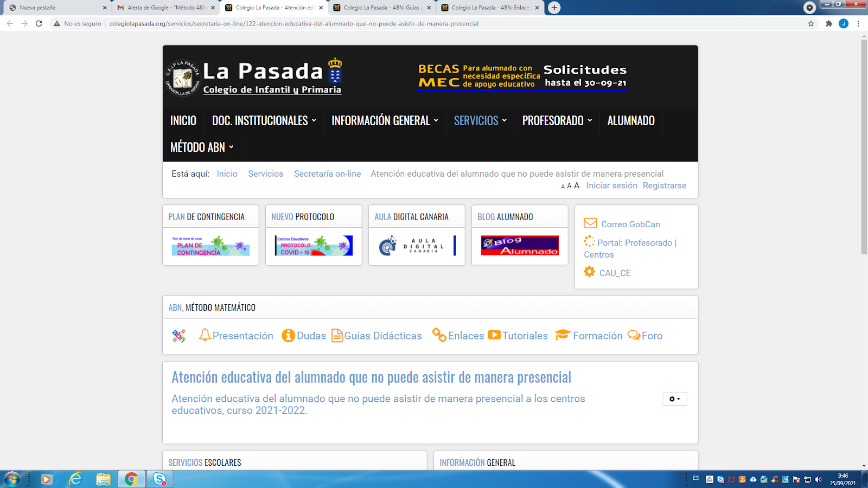
Task: Open the Protocolo COVID-19 banner image
Action: point(314,246)
